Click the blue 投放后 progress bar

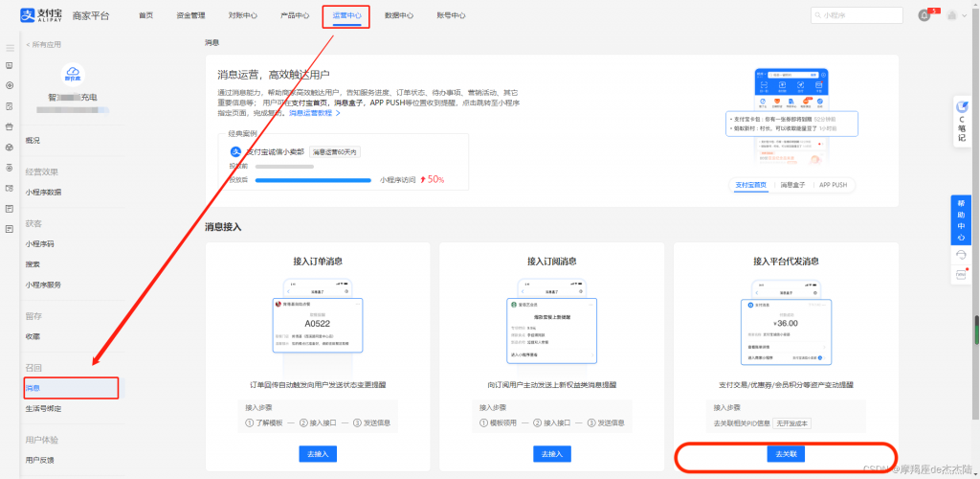pos(313,180)
